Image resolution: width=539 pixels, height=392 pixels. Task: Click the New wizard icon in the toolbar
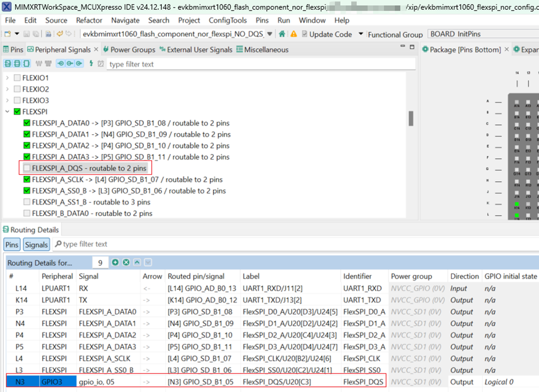8,34
